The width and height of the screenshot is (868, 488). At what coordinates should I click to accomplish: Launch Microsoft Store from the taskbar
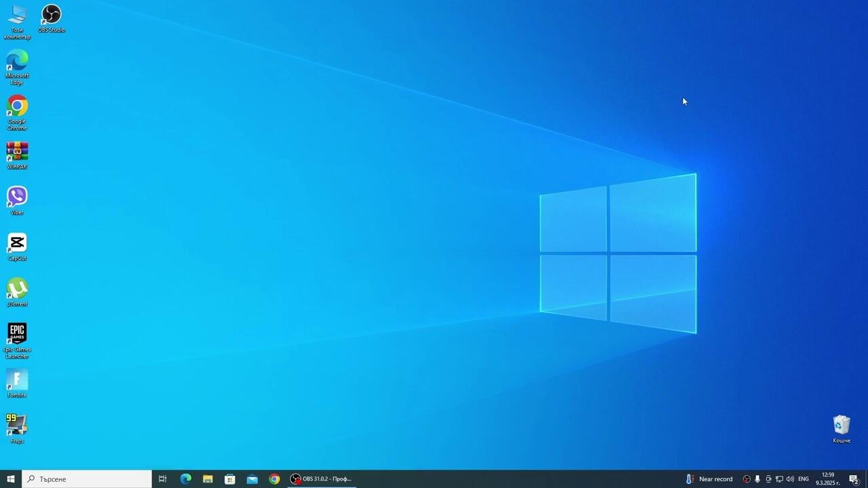(230, 479)
